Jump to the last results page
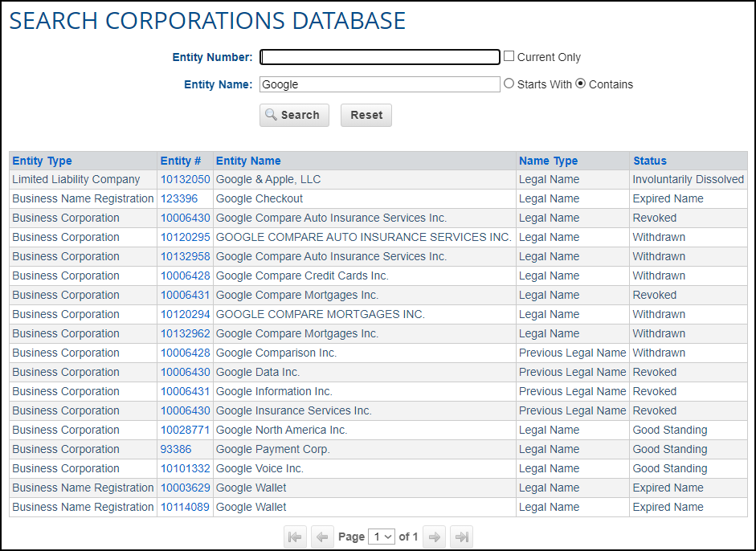The height and width of the screenshot is (551, 756). 461,537
